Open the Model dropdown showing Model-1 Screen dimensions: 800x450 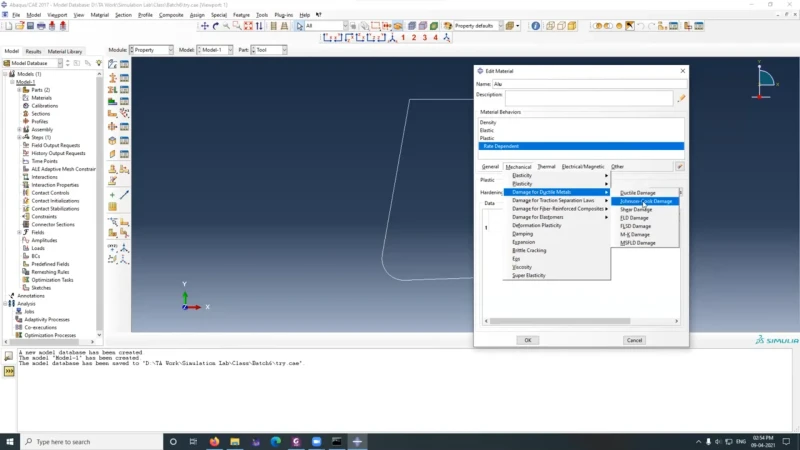(215, 50)
